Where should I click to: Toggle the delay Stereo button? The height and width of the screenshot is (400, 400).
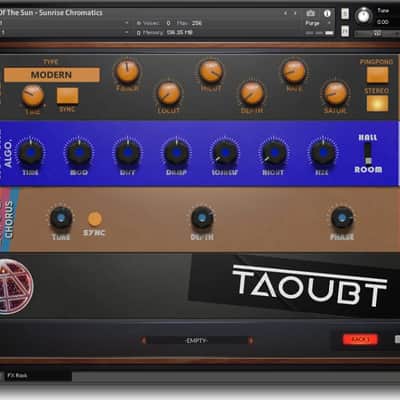[x=377, y=103]
